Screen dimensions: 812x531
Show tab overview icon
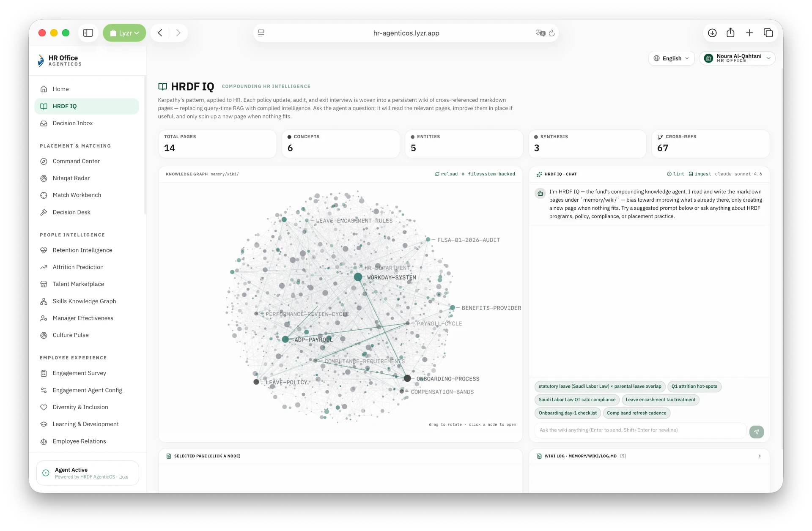[x=768, y=33]
